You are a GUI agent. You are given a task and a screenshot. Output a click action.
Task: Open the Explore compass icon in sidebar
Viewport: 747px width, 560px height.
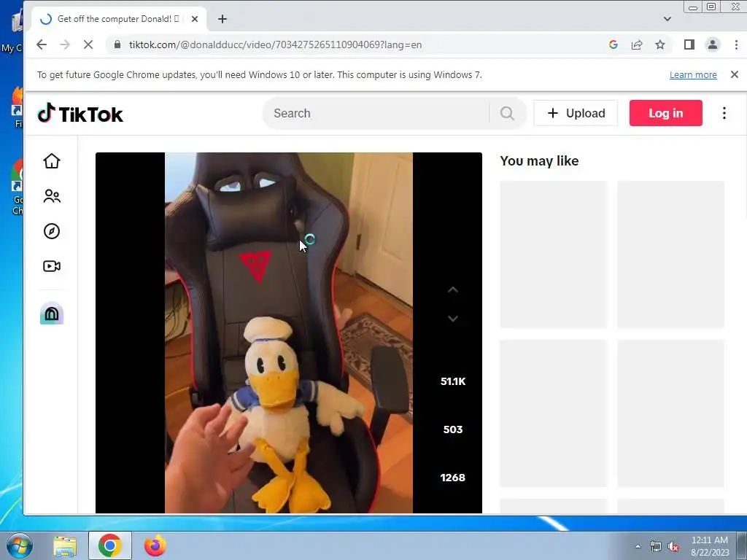click(52, 231)
